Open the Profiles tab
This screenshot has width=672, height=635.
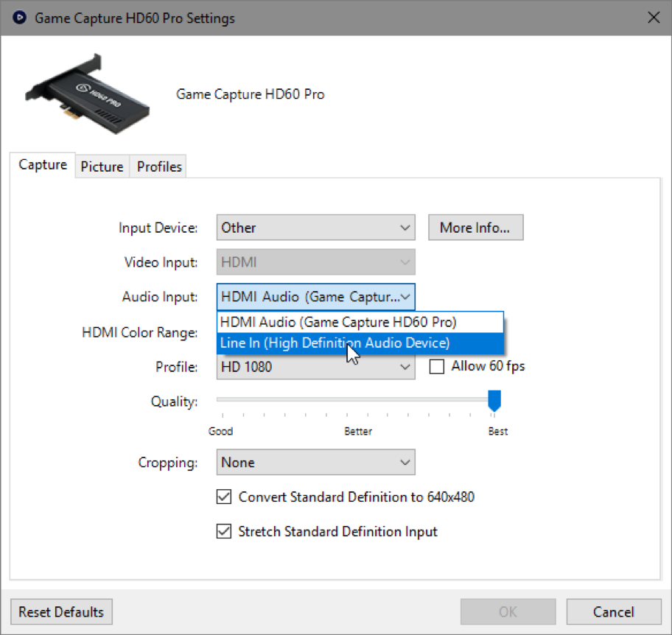(159, 166)
